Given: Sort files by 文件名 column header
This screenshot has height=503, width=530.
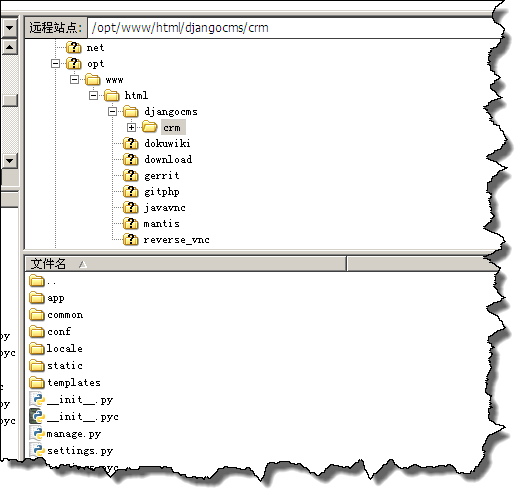Looking at the screenshot, I should tap(186, 264).
